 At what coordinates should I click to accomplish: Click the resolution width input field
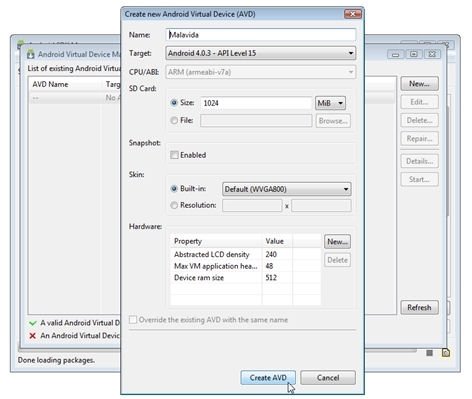[x=252, y=206]
